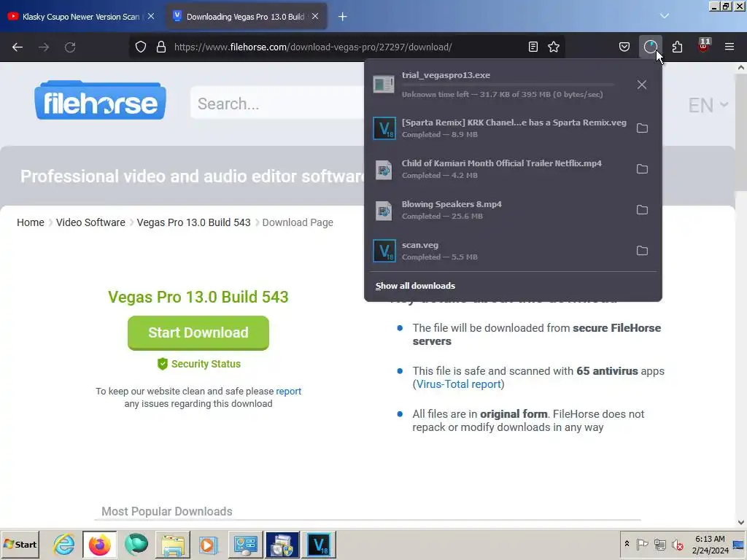
Task: Open the extensions puzzle icon
Action: pos(677,47)
